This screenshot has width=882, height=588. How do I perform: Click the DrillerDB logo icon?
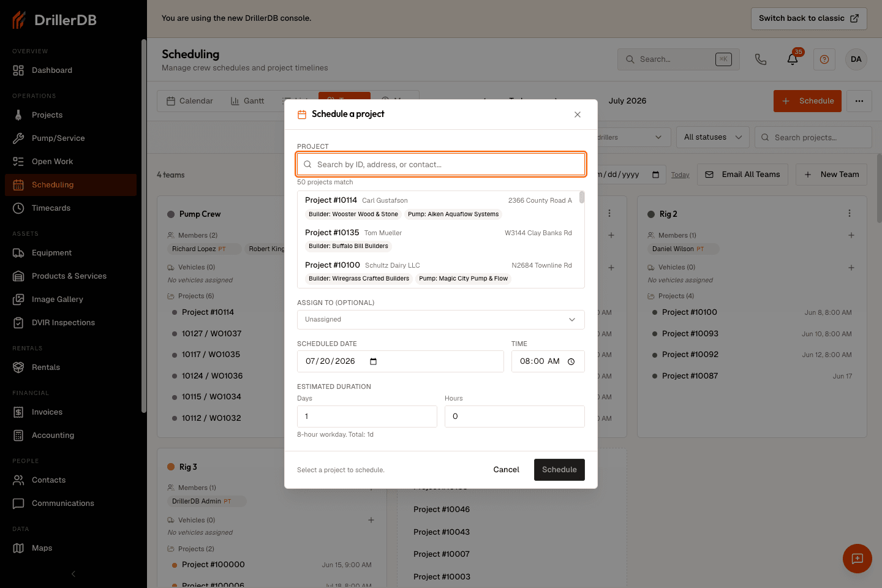(x=19, y=20)
